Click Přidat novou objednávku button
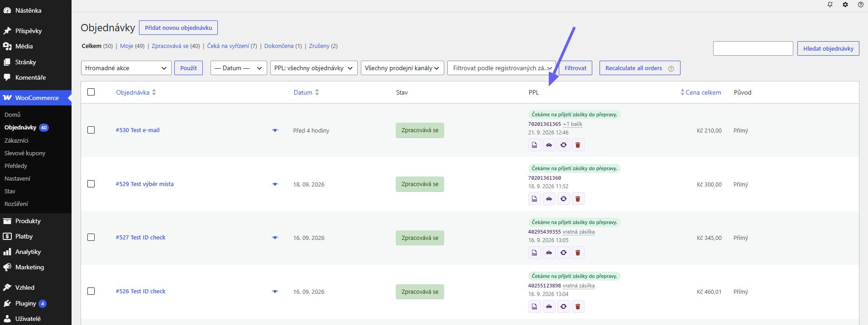Viewport: 868px width, 325px height. coord(178,28)
